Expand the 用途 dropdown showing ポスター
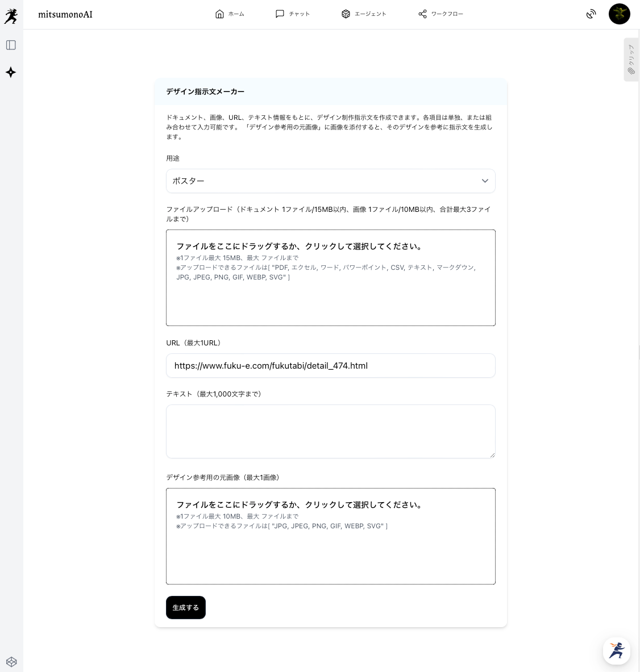This screenshot has width=640, height=672. [x=324, y=181]
